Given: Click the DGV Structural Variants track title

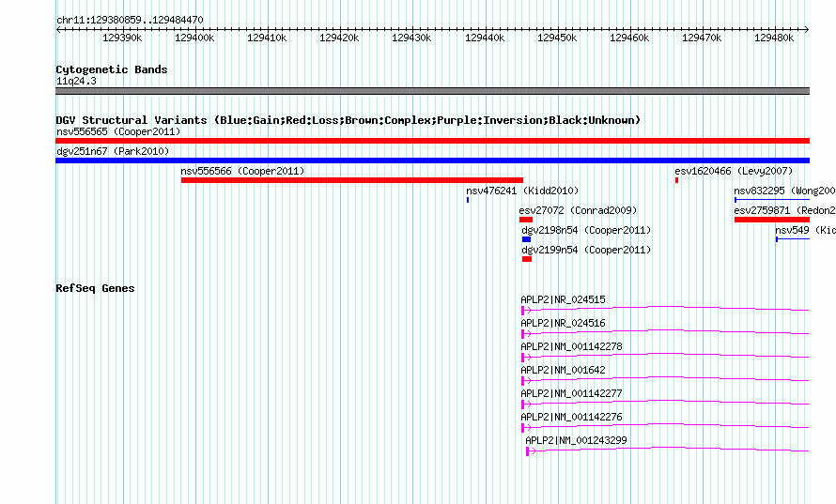Looking at the screenshot, I should tap(348, 120).
